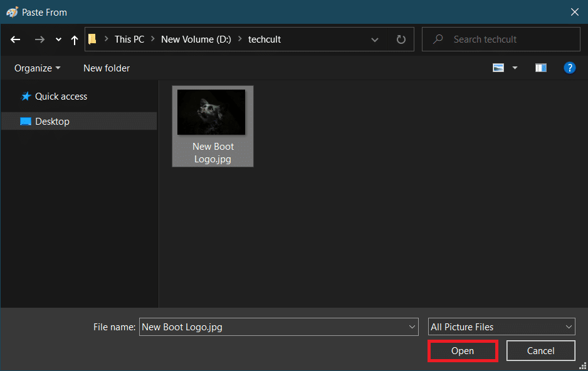Go up one folder level
The image size is (588, 371).
tap(74, 39)
